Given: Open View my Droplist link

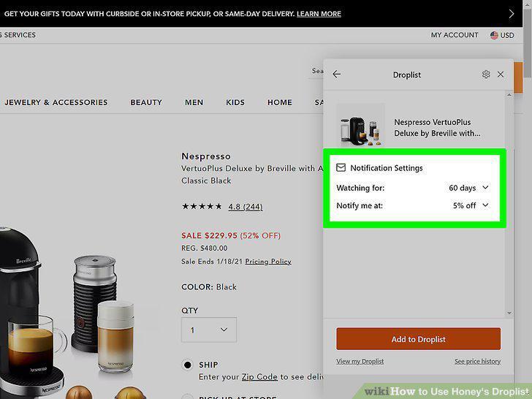Looking at the screenshot, I should point(360,361).
